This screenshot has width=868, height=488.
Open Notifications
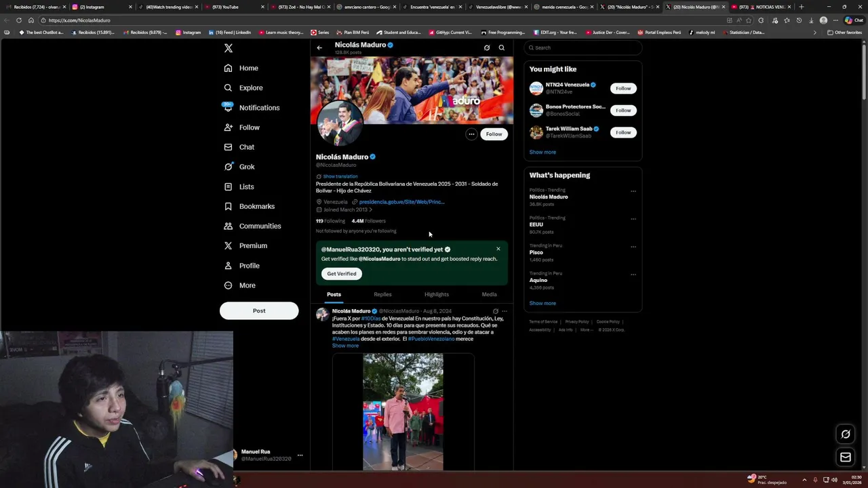(x=251, y=108)
